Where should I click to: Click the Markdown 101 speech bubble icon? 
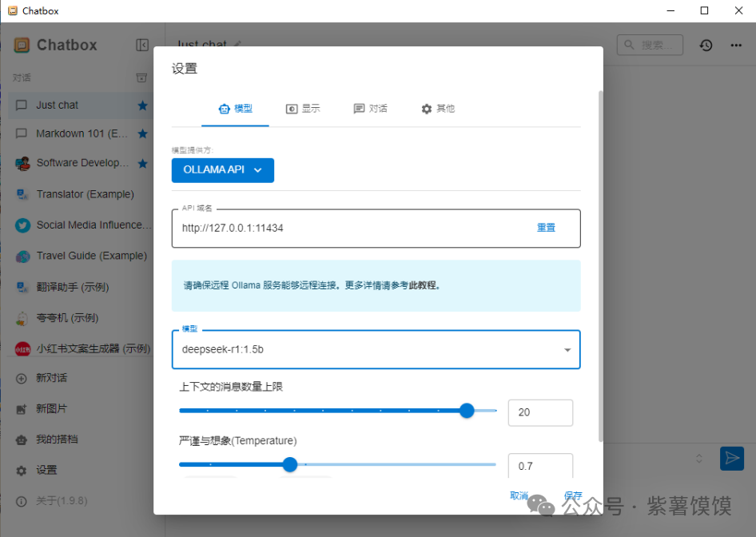[22, 133]
